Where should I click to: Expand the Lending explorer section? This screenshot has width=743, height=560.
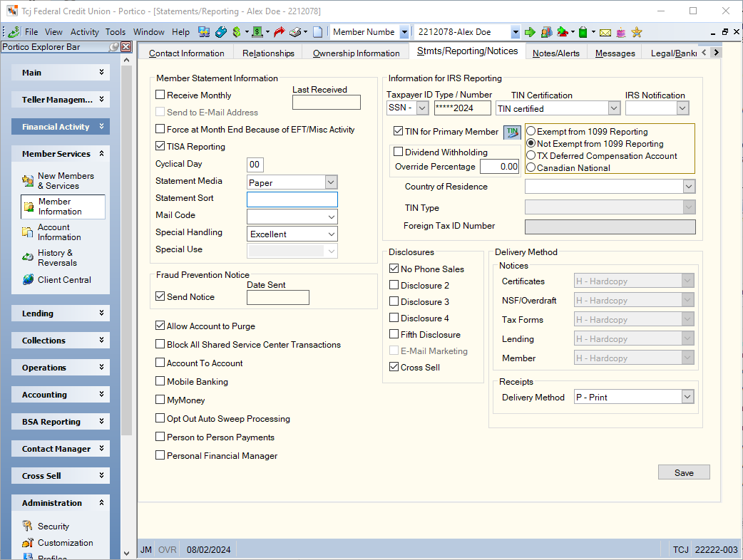[x=61, y=313]
